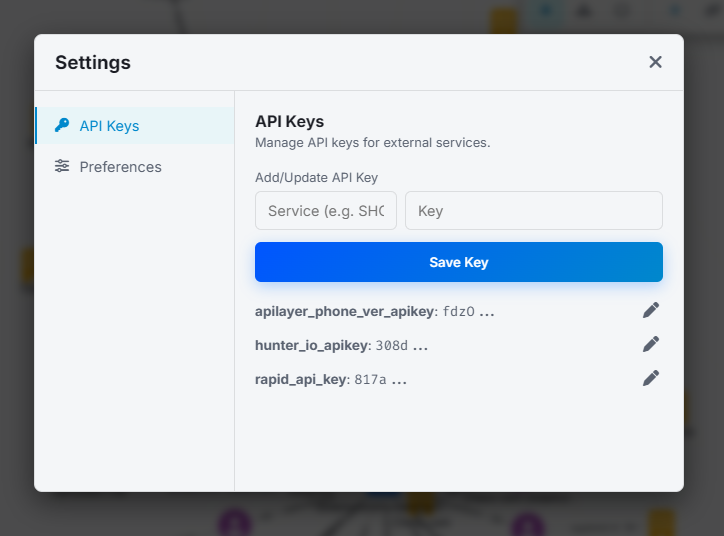This screenshot has height=536, width=724.
Task: Select the hunter_io_apikey label text
Action: click(x=311, y=345)
